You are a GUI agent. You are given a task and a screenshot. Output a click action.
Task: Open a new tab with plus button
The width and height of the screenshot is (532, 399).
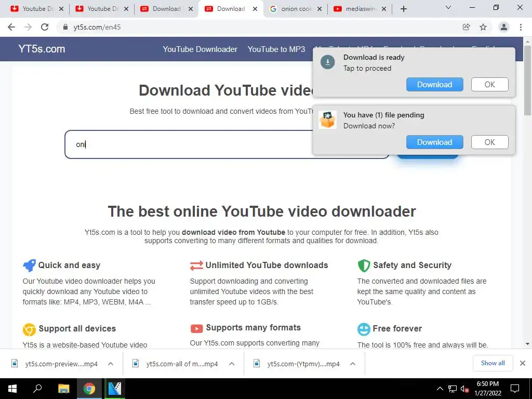click(x=403, y=9)
